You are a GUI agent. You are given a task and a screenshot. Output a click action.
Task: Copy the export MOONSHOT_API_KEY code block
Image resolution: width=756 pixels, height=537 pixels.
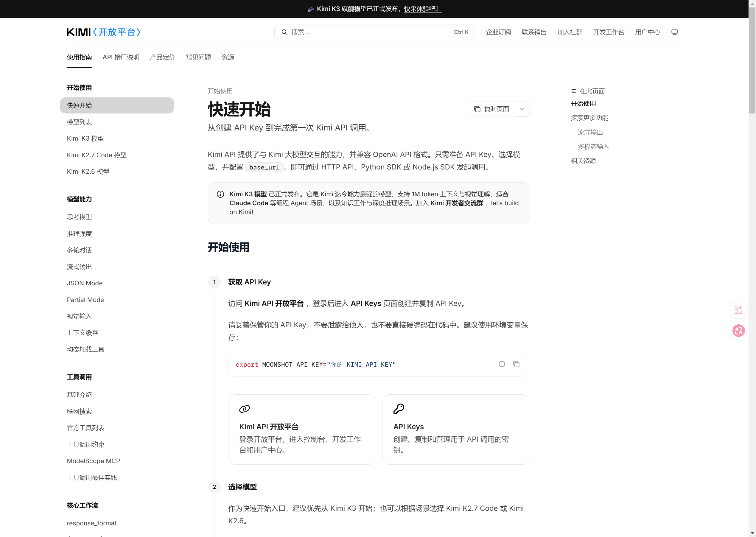516,364
